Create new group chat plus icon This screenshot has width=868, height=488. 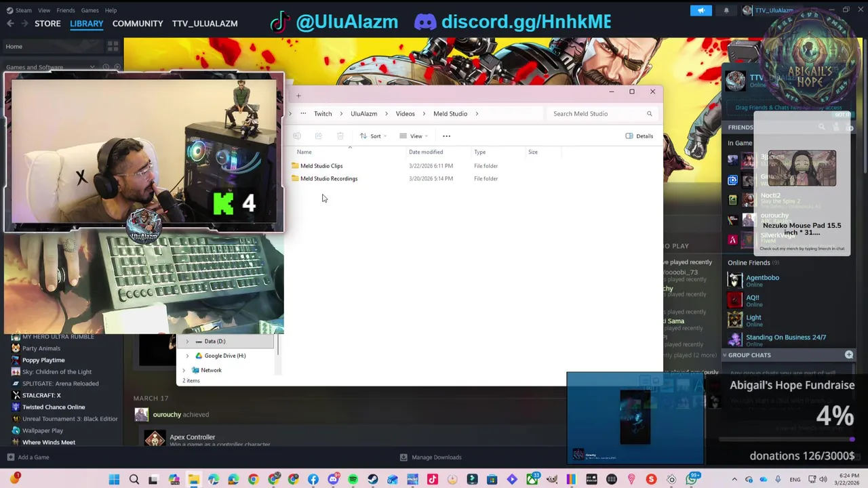coord(849,354)
